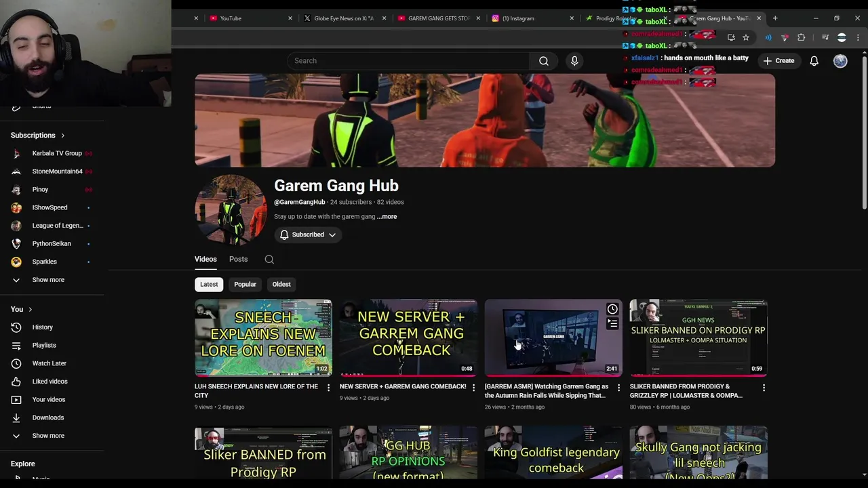Image resolution: width=868 pixels, height=488 pixels.
Task: Add GARREM ASMR video to queue
Action: (612, 324)
